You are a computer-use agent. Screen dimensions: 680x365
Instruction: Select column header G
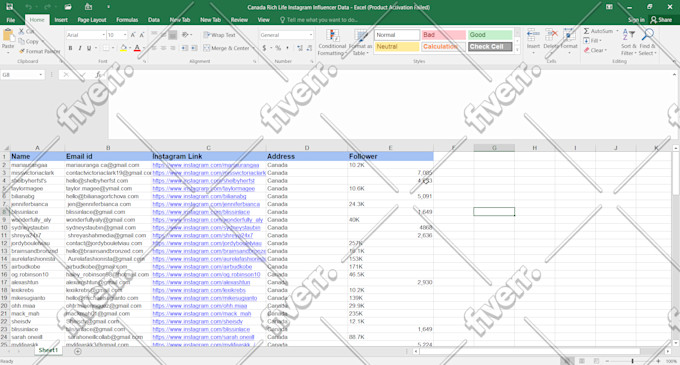494,148
